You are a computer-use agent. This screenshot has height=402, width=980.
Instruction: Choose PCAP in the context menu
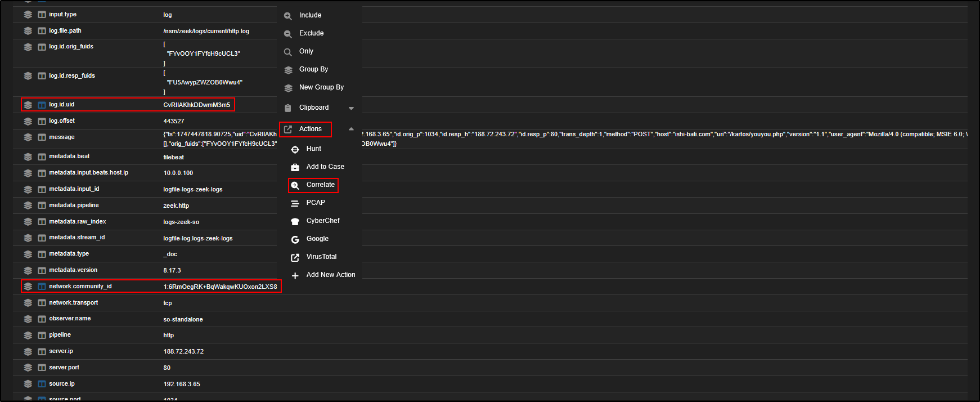(x=316, y=203)
